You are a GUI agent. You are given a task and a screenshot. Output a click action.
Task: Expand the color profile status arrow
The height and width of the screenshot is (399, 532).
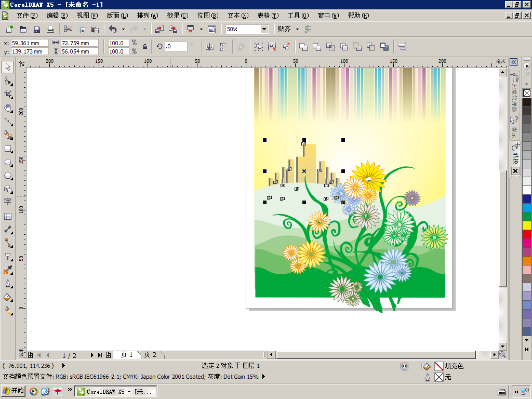pos(263,377)
